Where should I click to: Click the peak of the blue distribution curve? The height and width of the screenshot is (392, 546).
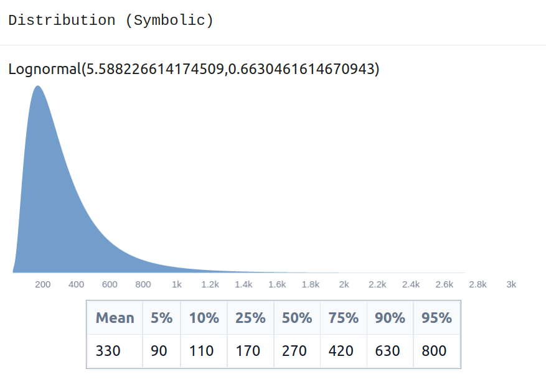coord(37,86)
